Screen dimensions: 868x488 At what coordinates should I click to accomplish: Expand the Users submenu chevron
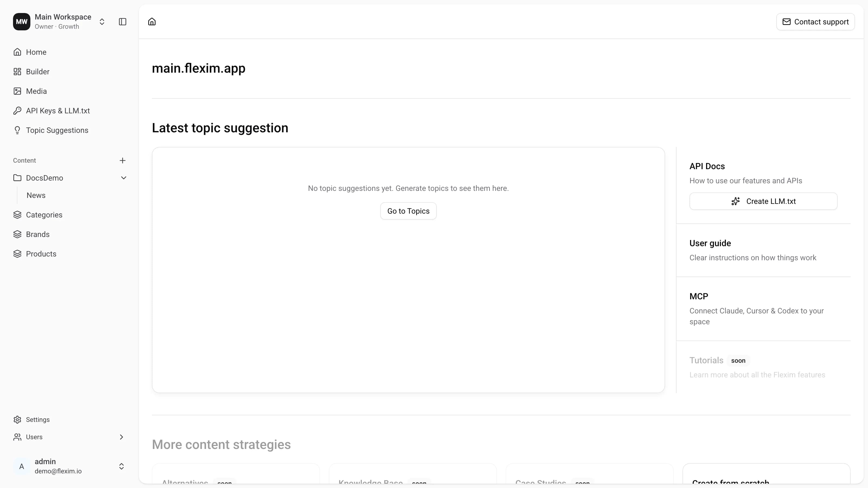click(121, 437)
